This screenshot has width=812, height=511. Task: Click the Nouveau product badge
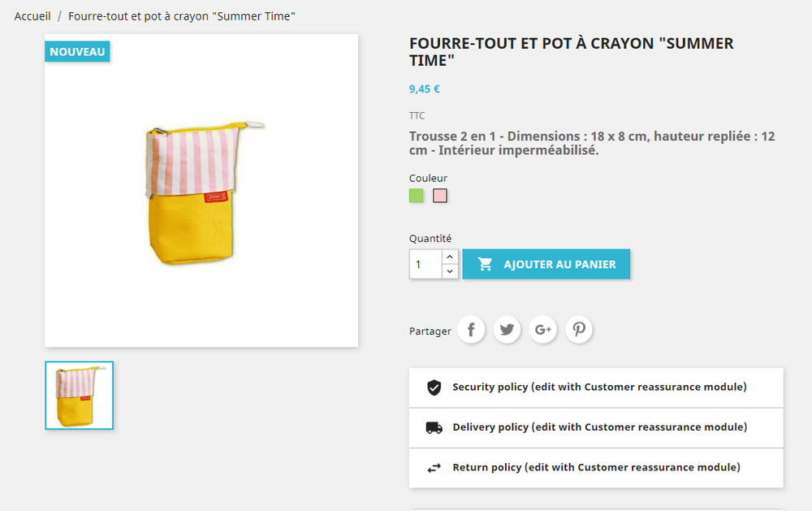[x=77, y=52]
